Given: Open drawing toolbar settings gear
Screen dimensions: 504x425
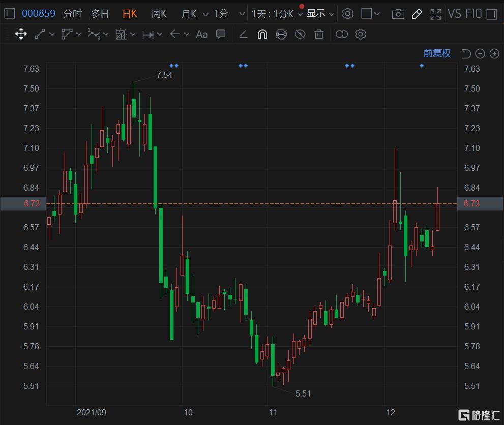Looking at the screenshot, I should coord(361,34).
